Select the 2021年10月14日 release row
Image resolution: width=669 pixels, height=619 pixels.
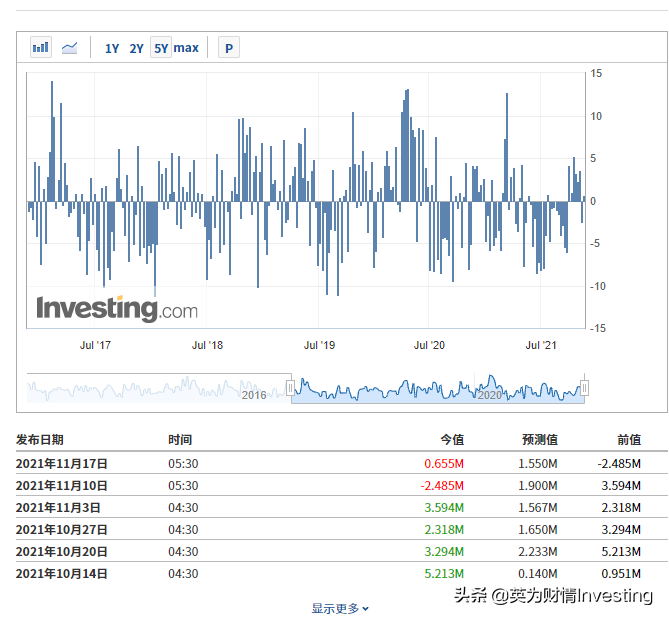(x=62, y=573)
